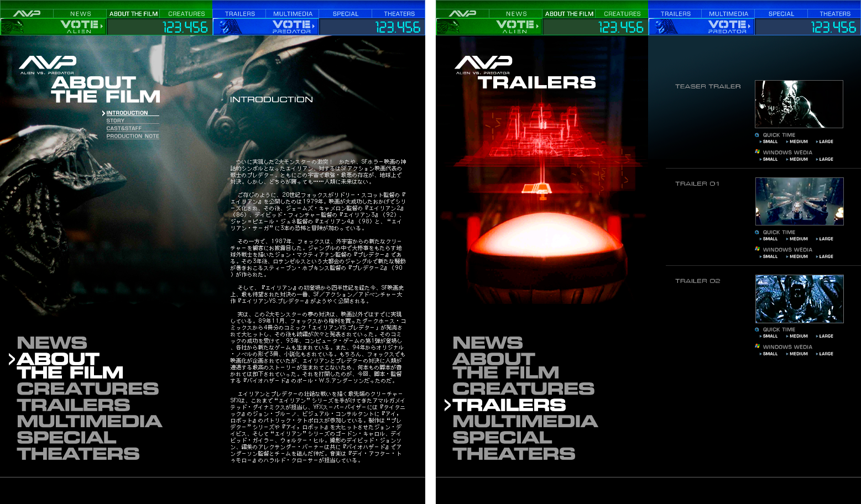Open THEATERS in left page top navigation

pyautogui.click(x=399, y=14)
